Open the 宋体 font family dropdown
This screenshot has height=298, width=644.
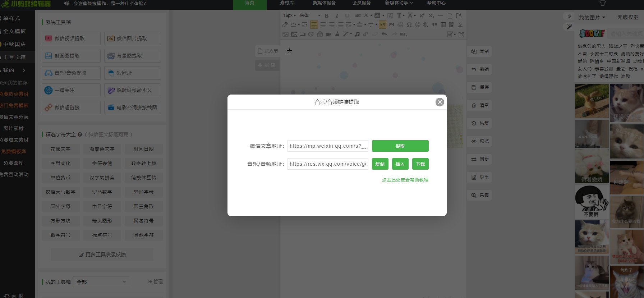pos(310,15)
